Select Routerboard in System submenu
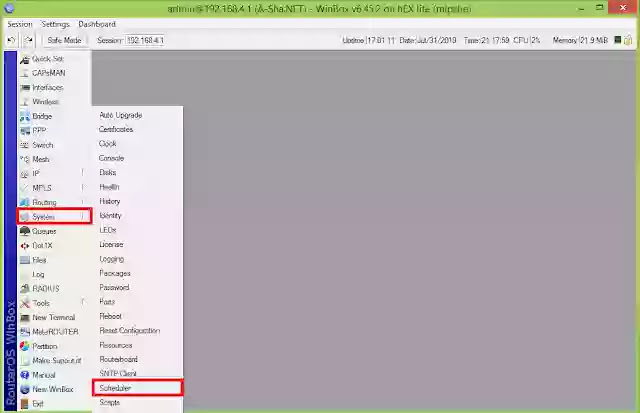640x413 pixels. 138,359
